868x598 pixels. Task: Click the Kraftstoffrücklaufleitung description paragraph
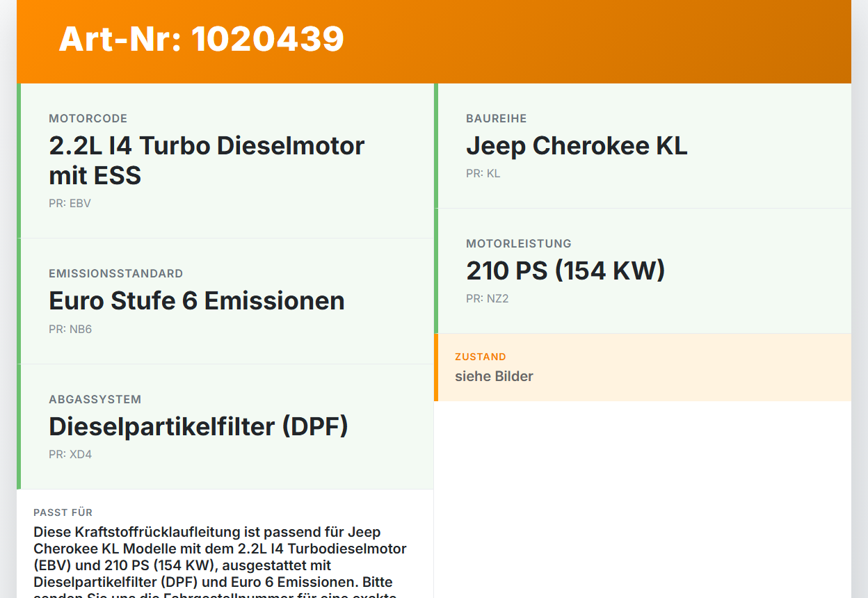pyautogui.click(x=221, y=562)
